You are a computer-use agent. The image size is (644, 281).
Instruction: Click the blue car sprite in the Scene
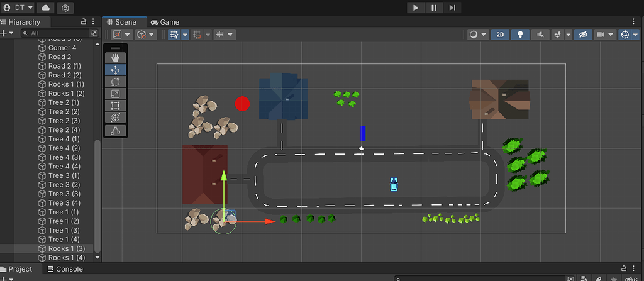(394, 184)
